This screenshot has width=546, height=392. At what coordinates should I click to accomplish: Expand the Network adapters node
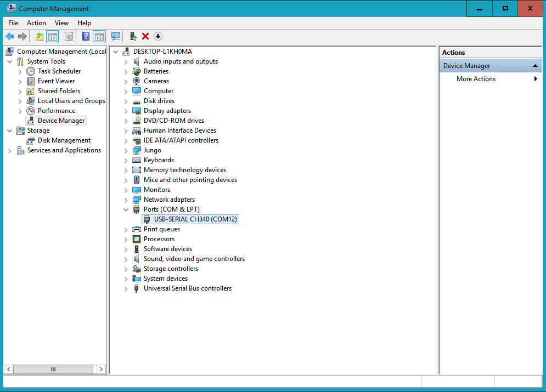126,200
